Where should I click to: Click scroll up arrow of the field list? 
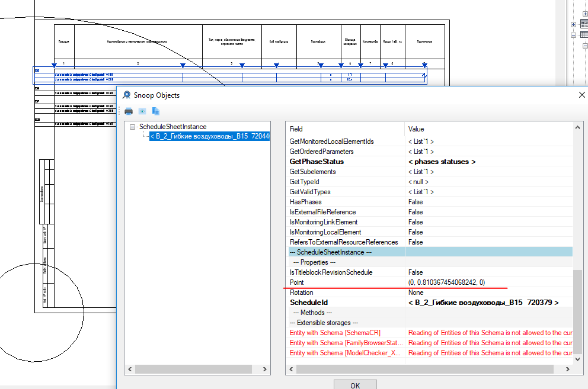[x=577, y=127]
